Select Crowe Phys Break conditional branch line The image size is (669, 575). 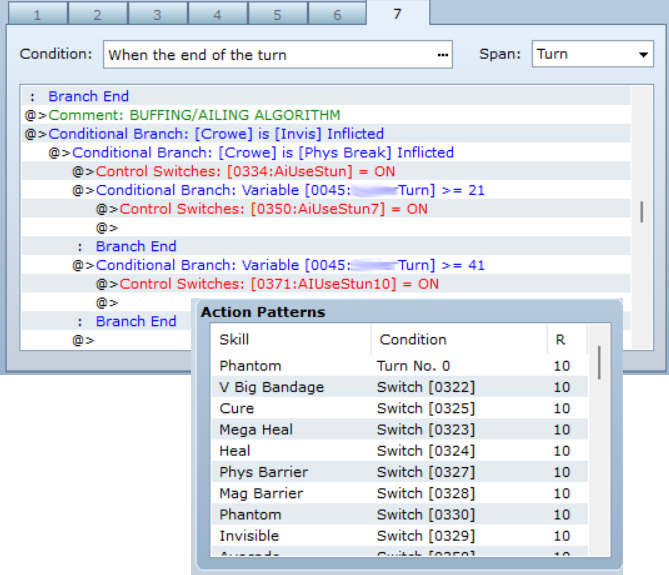(x=262, y=153)
